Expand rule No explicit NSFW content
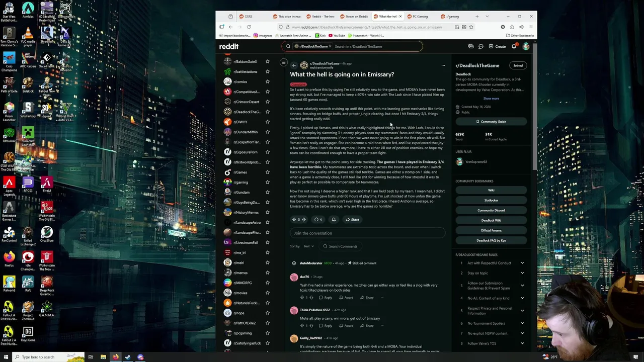 click(522, 333)
